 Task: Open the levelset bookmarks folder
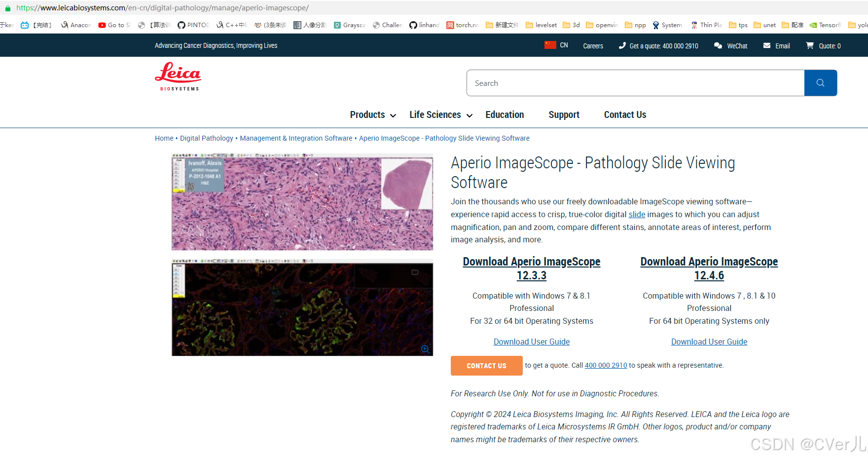pyautogui.click(x=541, y=25)
